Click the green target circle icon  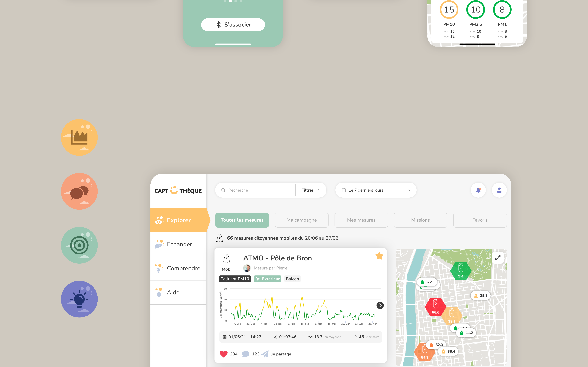pyautogui.click(x=79, y=245)
